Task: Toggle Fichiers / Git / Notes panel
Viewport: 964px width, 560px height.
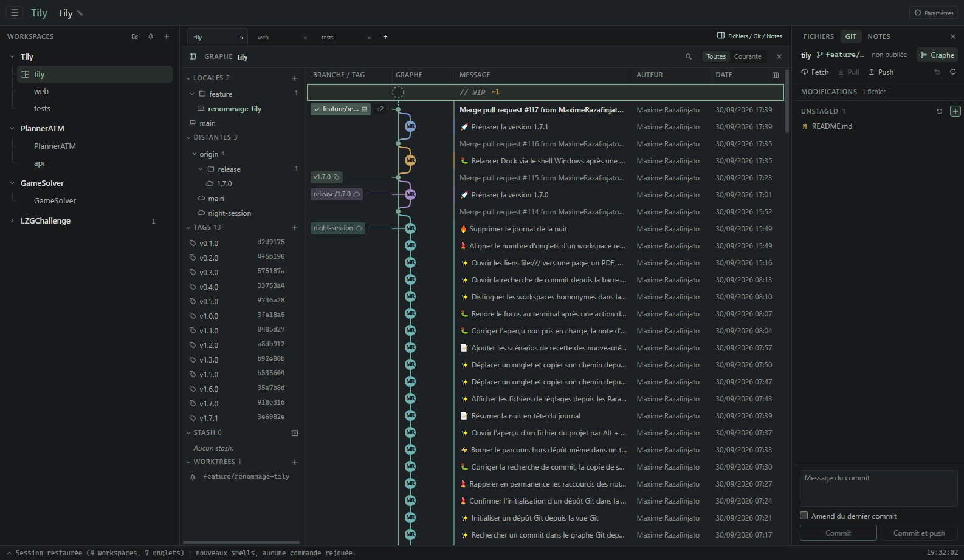Action: [x=749, y=36]
